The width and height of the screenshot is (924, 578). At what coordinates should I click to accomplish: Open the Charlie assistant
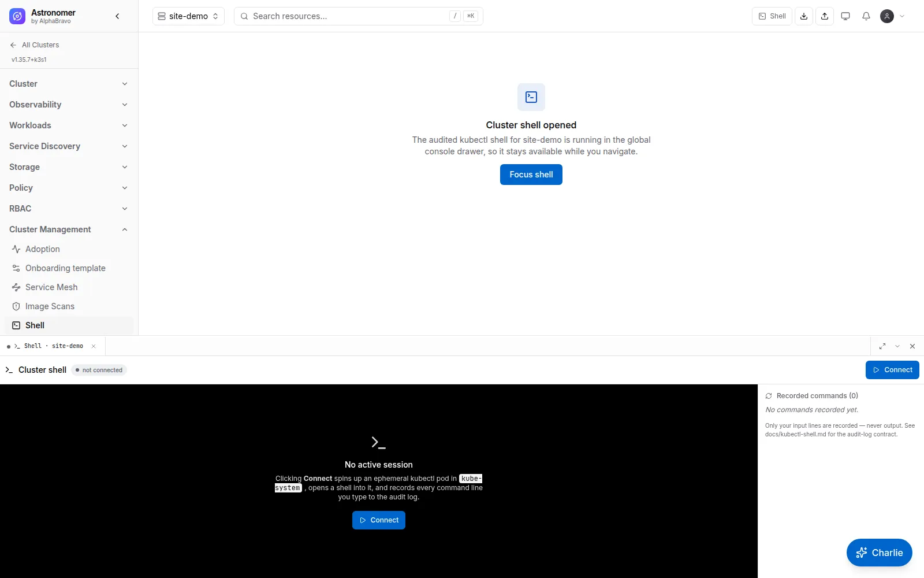click(880, 553)
